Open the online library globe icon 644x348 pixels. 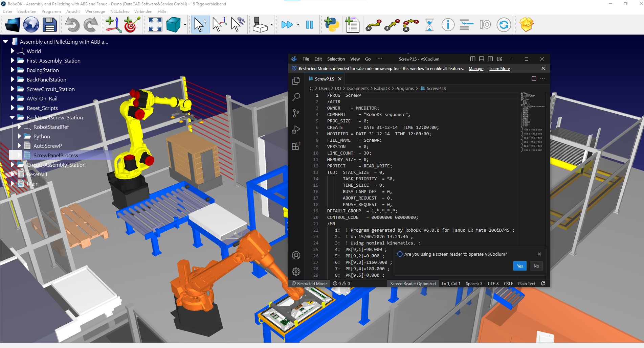(31, 25)
